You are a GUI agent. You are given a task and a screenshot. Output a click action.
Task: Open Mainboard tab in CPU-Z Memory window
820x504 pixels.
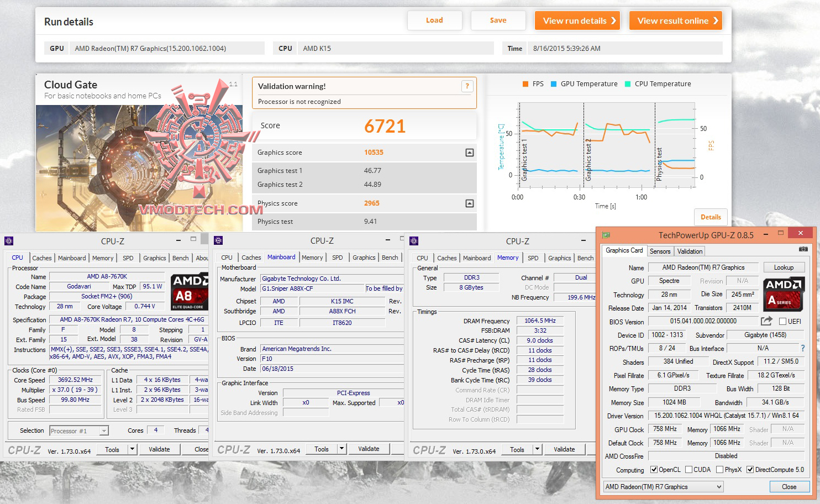click(x=477, y=258)
